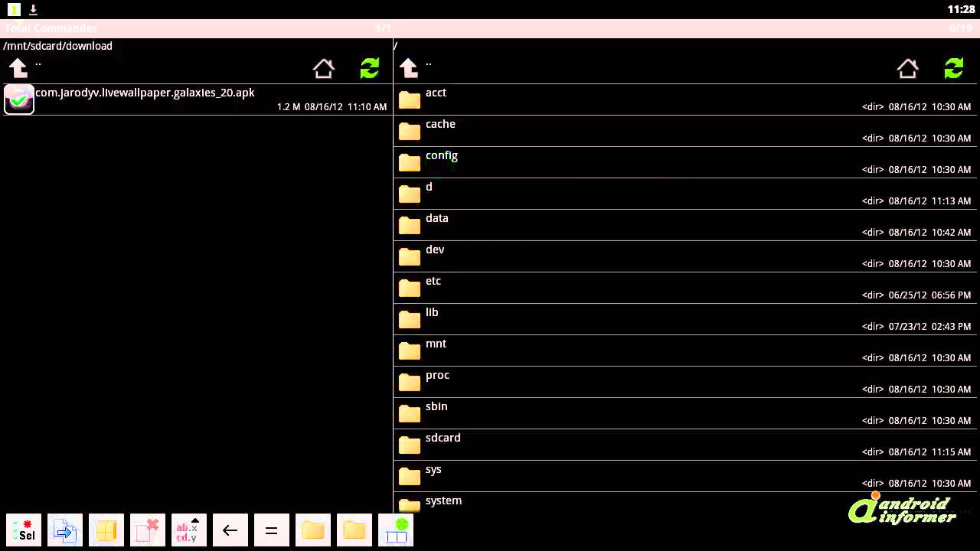Tap the checked APK file icon

tap(19, 99)
